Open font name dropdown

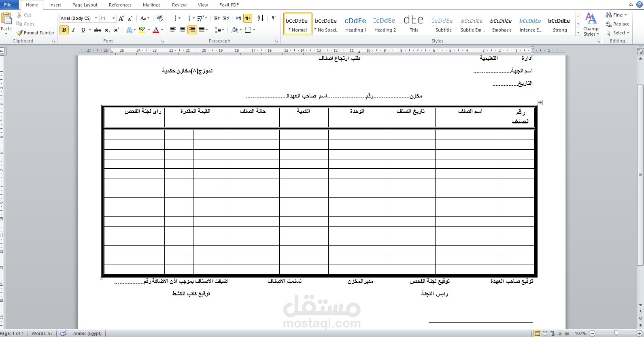click(x=96, y=18)
